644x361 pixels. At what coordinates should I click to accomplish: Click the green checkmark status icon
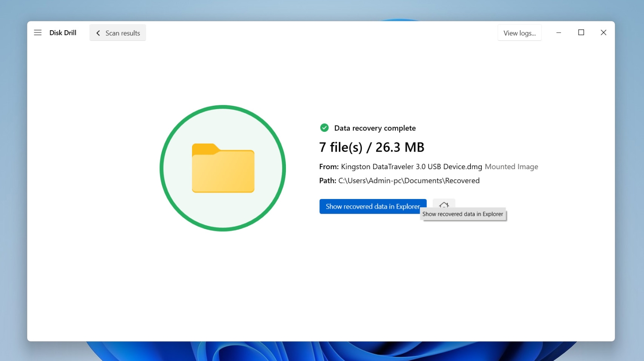point(324,128)
